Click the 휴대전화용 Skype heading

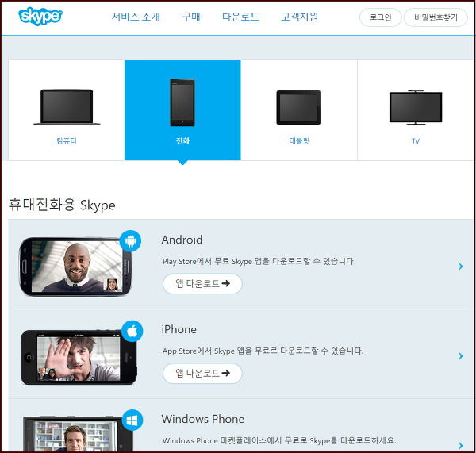(62, 205)
